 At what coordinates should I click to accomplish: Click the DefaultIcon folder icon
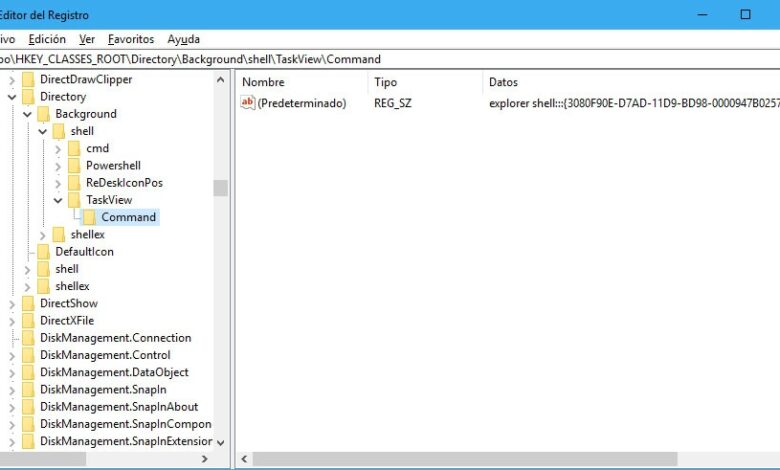44,252
